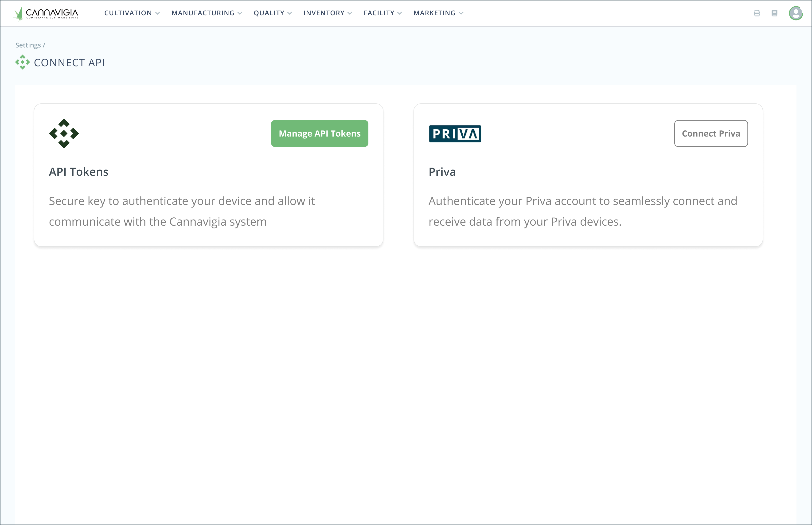Click the Priva card heading
This screenshot has height=525, width=812.
coord(442,172)
